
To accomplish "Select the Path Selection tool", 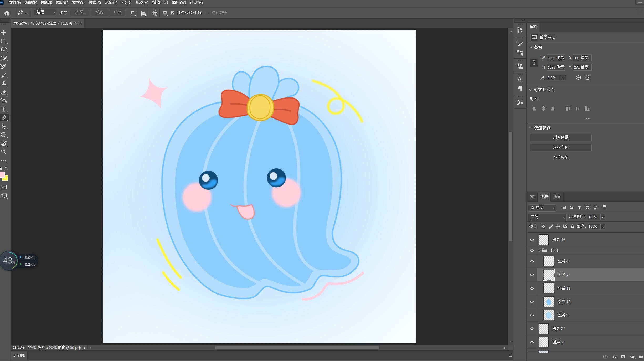I will coord(4,126).
